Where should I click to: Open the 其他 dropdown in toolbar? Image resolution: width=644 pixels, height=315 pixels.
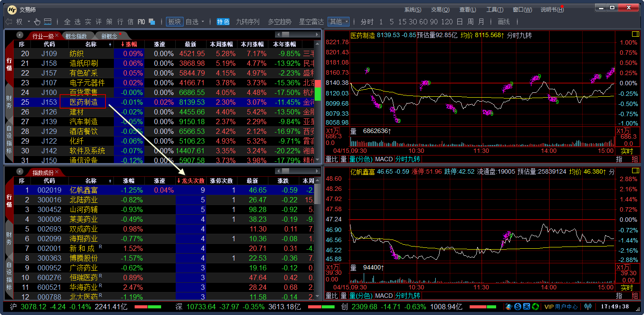[339, 22]
